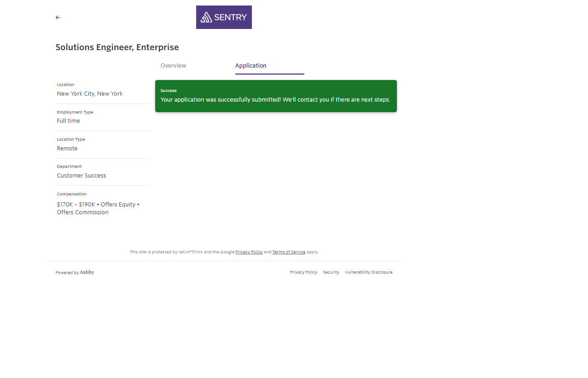
Task: Click the Compensation label
Action: click(72, 194)
